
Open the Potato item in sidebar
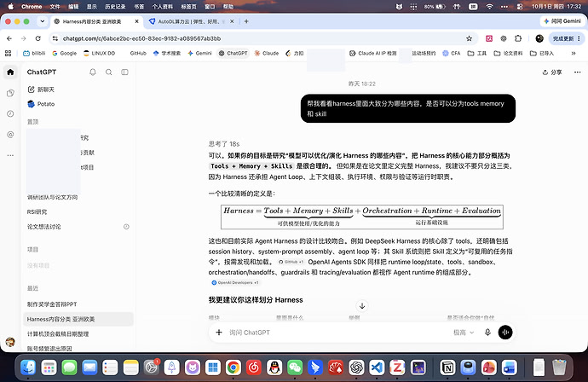click(41, 104)
